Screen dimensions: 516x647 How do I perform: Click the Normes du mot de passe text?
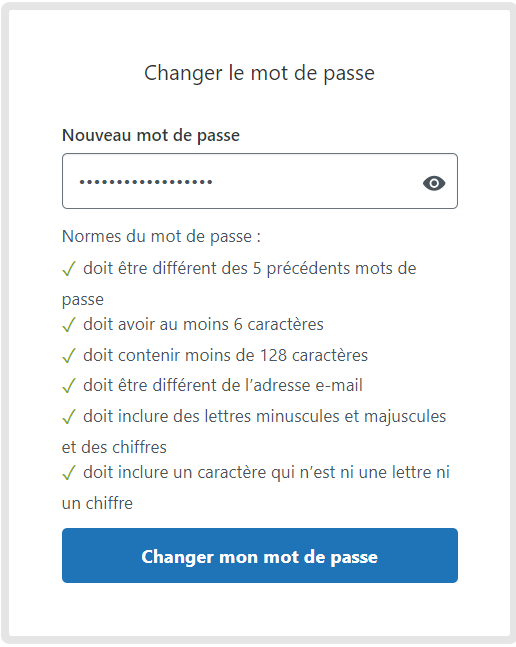click(161, 237)
